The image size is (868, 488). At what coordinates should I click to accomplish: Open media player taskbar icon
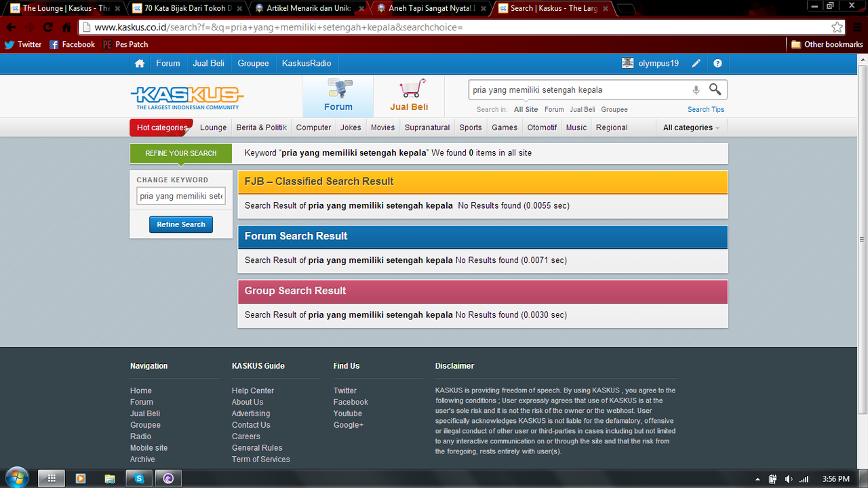pyautogui.click(x=81, y=479)
